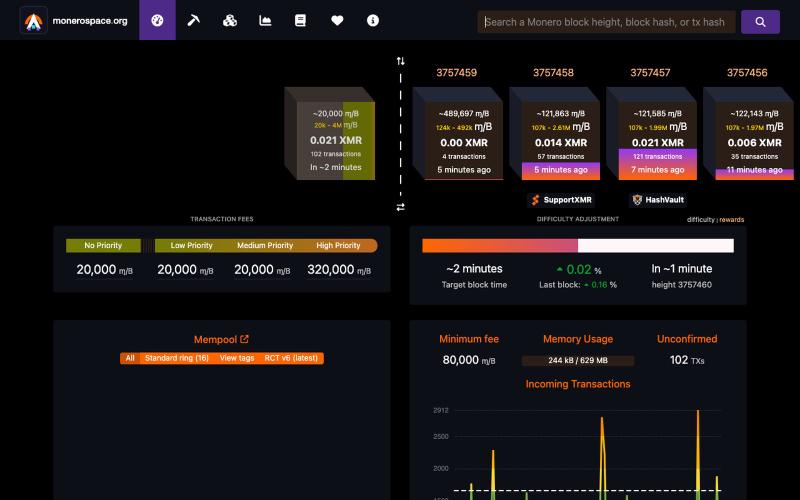Open the SupportXMR pool badge
800x500 pixels.
pyautogui.click(x=561, y=200)
